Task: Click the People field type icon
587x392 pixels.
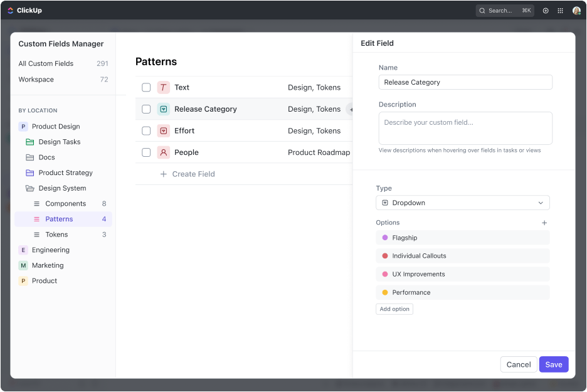Action: pyautogui.click(x=164, y=152)
